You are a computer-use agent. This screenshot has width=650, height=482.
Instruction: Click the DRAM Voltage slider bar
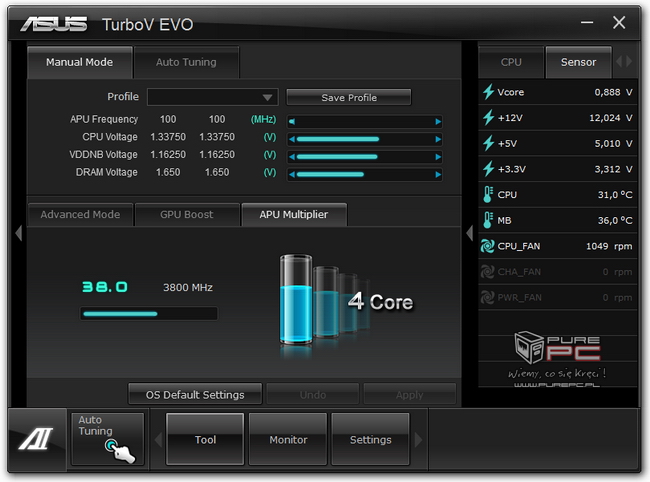click(365, 174)
